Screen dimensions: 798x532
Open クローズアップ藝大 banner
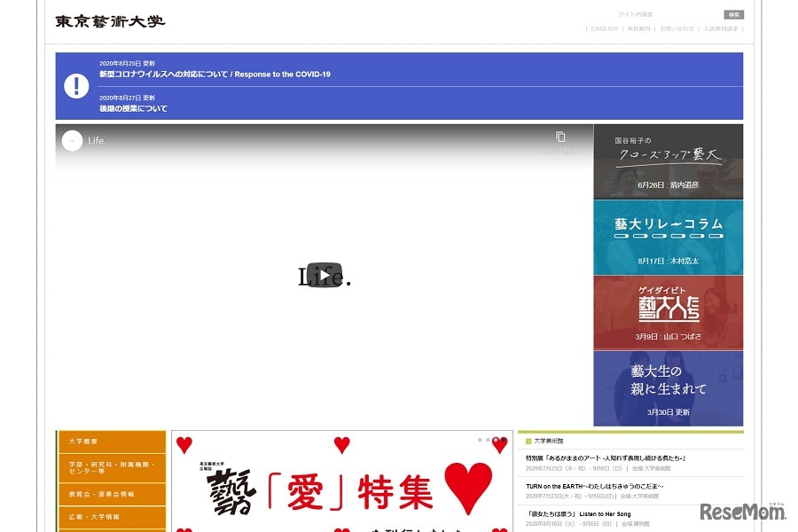668,162
